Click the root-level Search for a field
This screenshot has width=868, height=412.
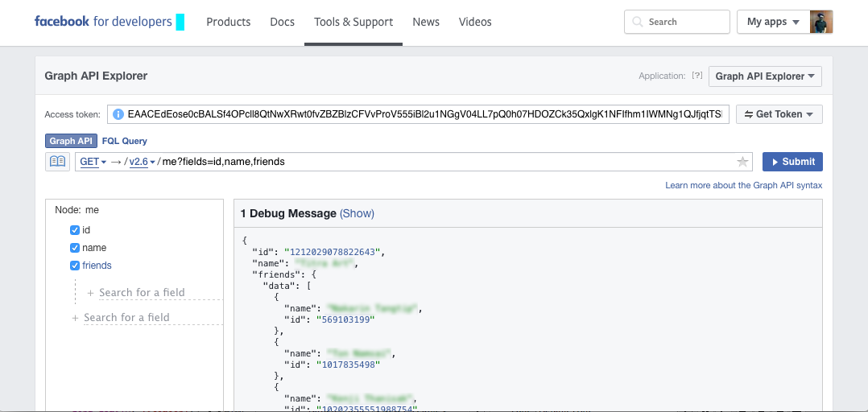(126, 317)
